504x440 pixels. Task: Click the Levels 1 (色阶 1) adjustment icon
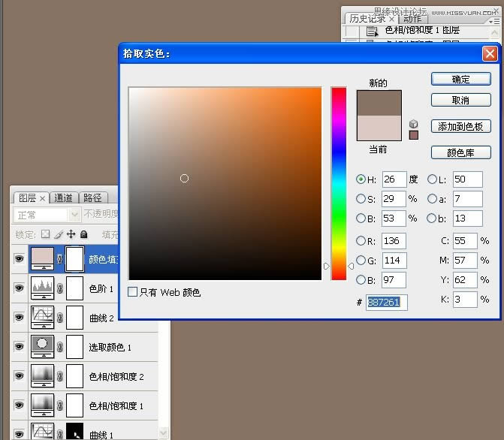click(42, 288)
